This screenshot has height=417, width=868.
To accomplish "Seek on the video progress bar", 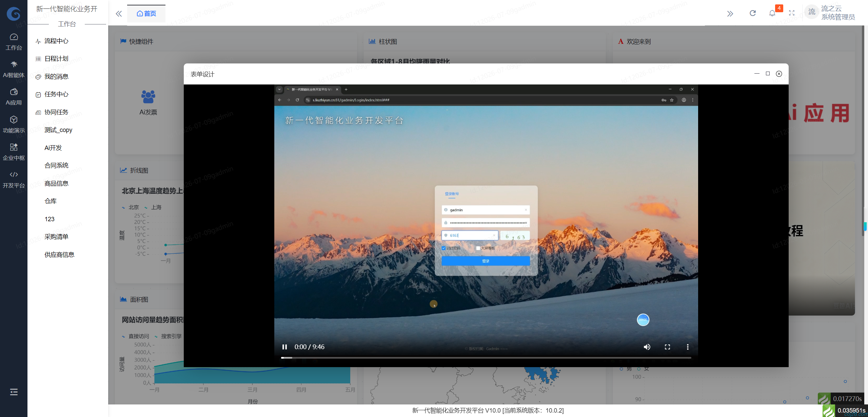I will click(x=486, y=358).
